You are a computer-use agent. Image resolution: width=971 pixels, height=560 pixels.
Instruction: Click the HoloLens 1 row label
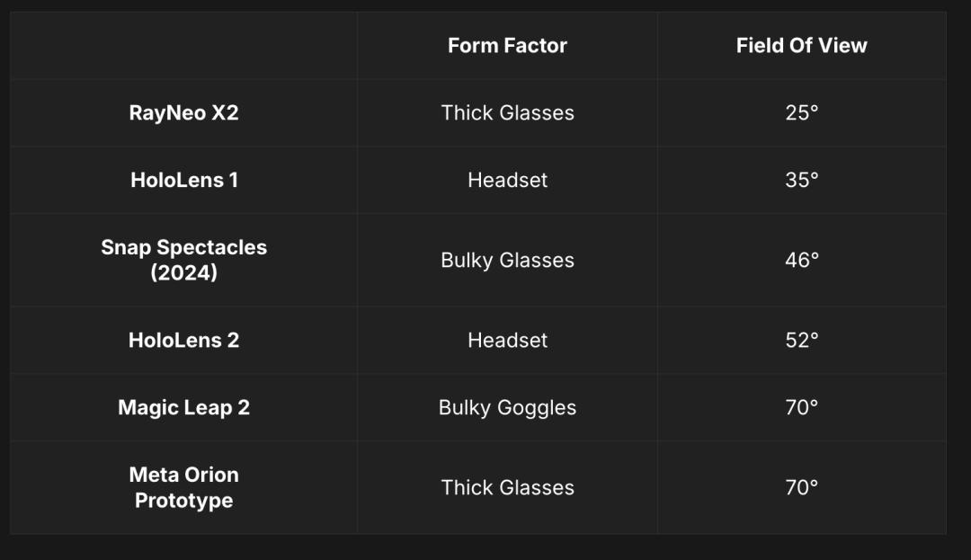[x=183, y=180]
